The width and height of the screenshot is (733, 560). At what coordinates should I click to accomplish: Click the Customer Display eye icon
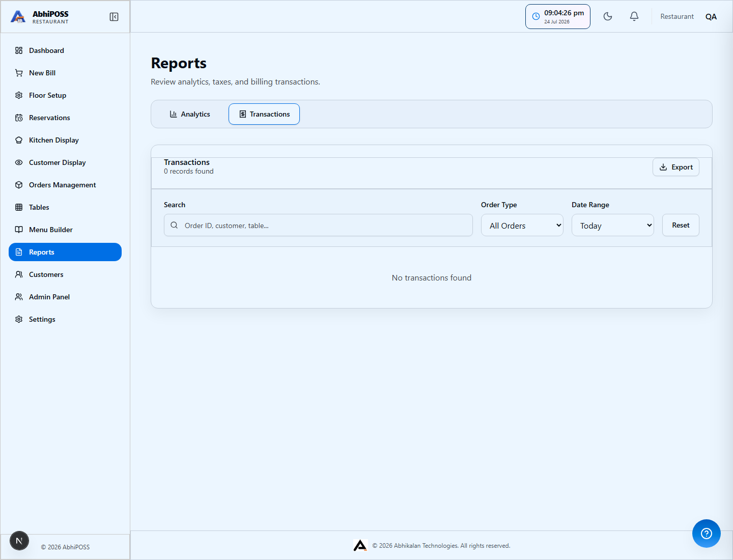pyautogui.click(x=19, y=162)
